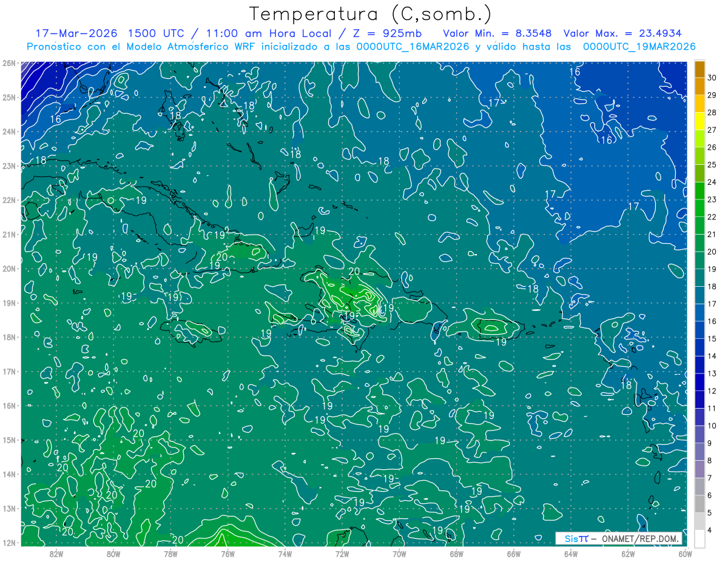Click longitude axis label "82W"
The width and height of the screenshot is (728, 562).
56,554
